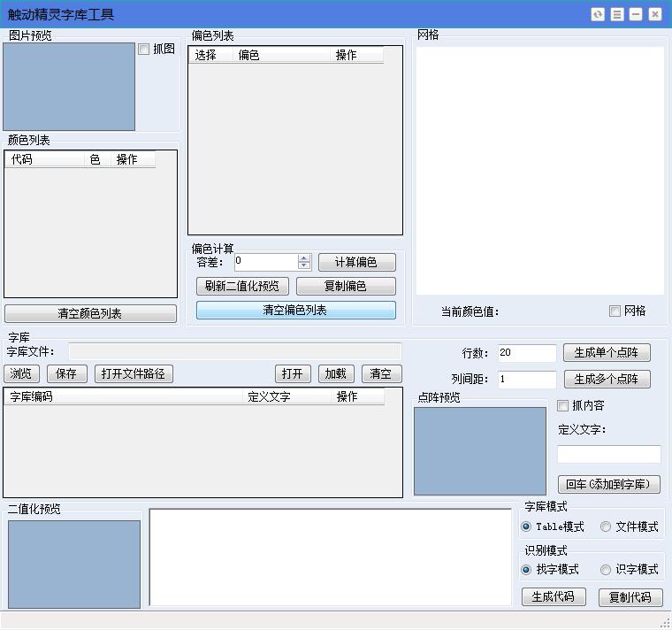The image size is (672, 630).
Task: Click the generated code text area
Action: click(x=331, y=557)
